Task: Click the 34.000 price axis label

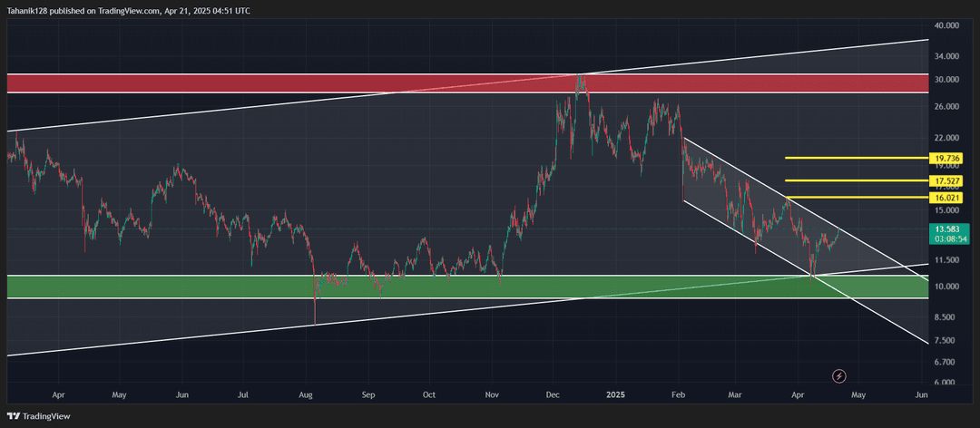Action: (946, 56)
